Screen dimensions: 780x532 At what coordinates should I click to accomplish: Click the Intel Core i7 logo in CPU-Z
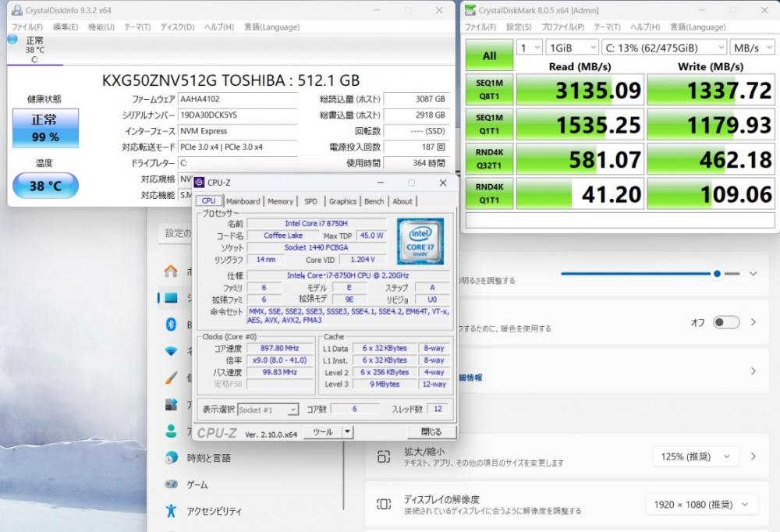(x=420, y=241)
